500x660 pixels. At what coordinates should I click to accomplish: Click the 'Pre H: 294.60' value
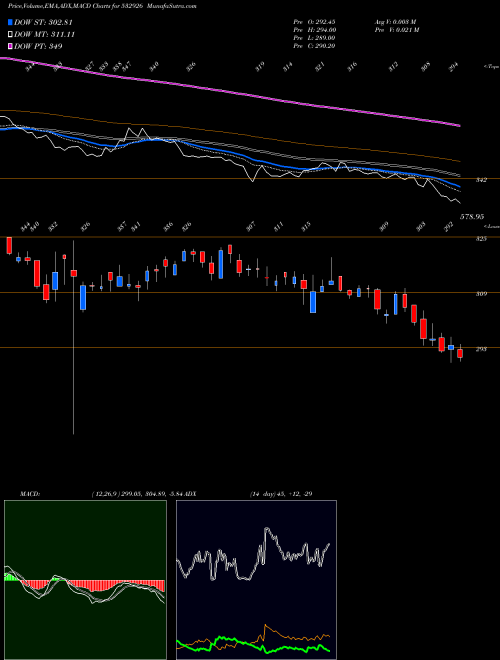click(314, 30)
